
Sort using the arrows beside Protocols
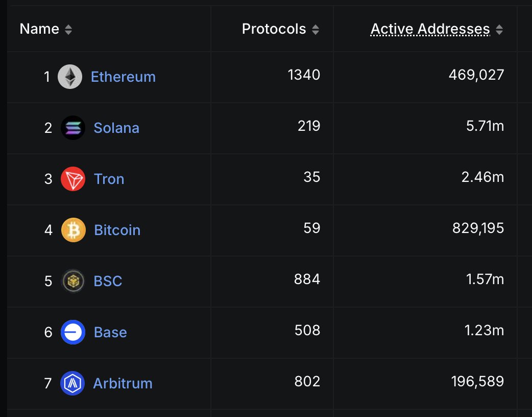click(x=316, y=30)
